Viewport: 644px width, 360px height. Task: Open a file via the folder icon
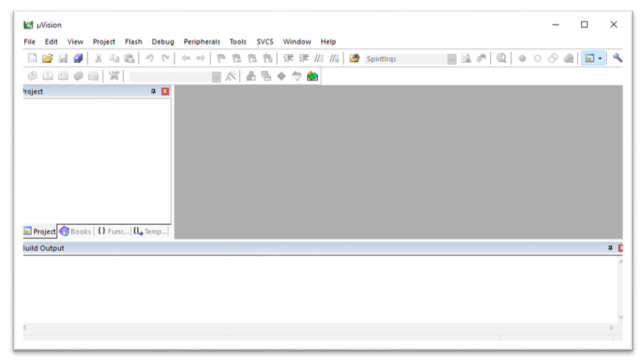[48, 58]
